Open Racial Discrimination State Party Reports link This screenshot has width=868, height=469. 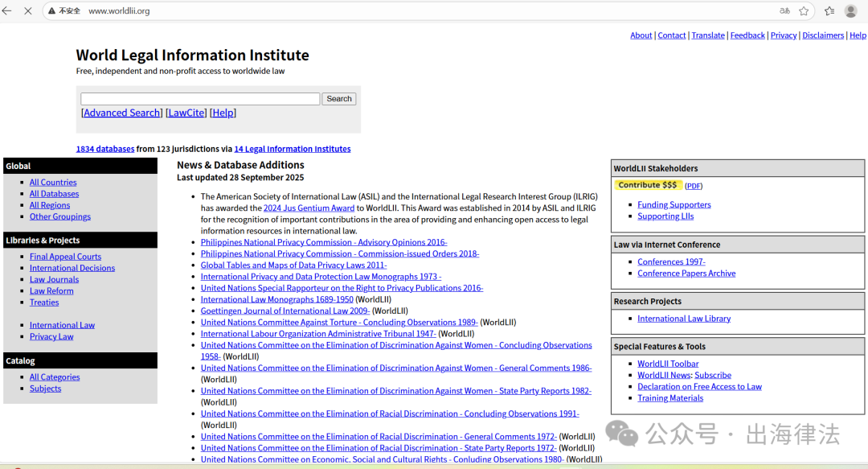tap(379, 448)
